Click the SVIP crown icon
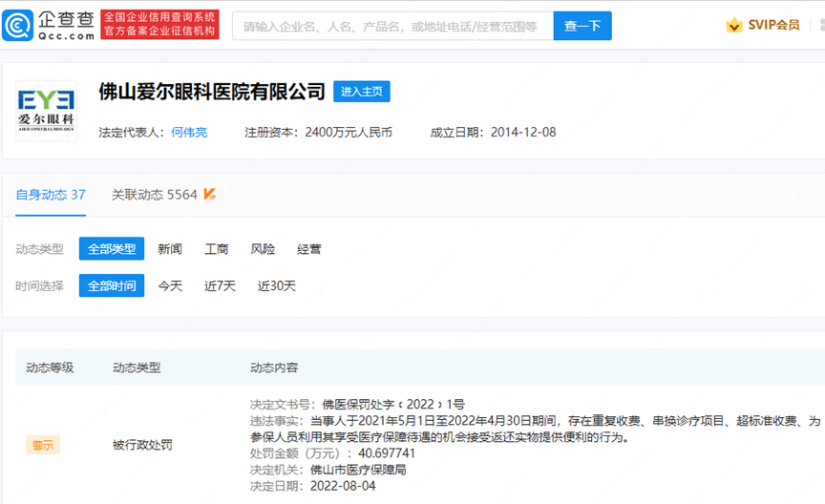 (734, 25)
